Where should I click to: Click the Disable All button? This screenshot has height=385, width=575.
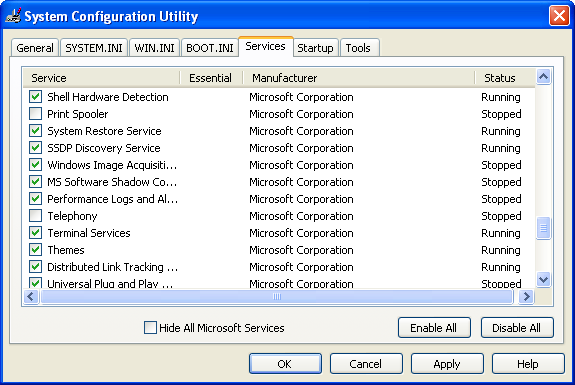coord(517,327)
